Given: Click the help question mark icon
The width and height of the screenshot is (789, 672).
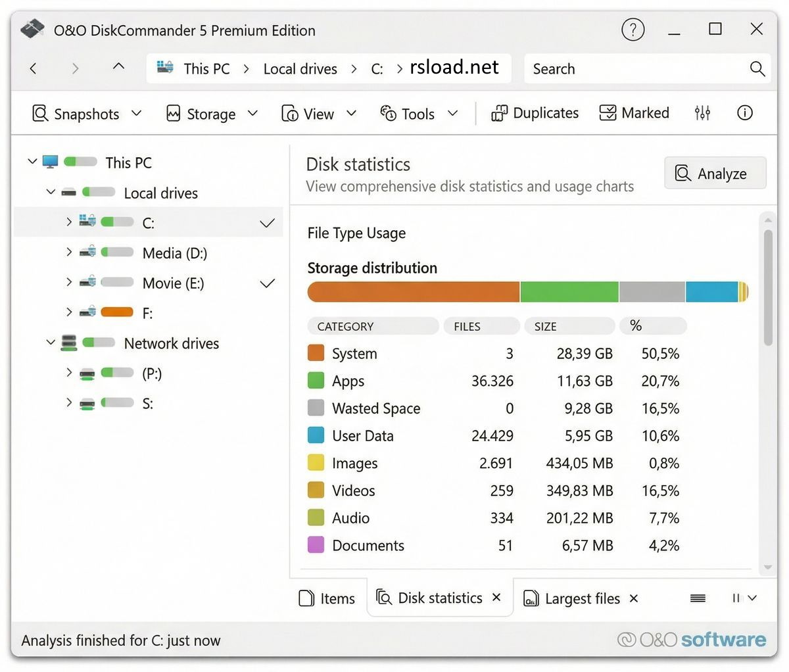Looking at the screenshot, I should [633, 30].
